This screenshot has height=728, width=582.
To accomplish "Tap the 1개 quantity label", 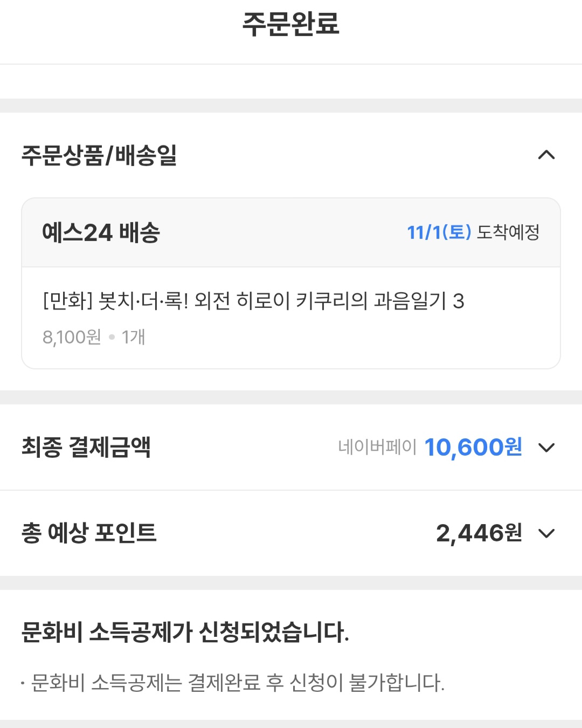I will point(133,337).
